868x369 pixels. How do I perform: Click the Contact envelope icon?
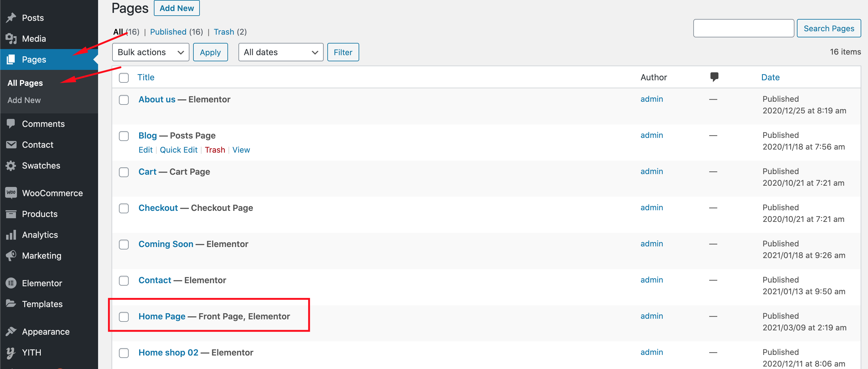pyautogui.click(x=11, y=145)
